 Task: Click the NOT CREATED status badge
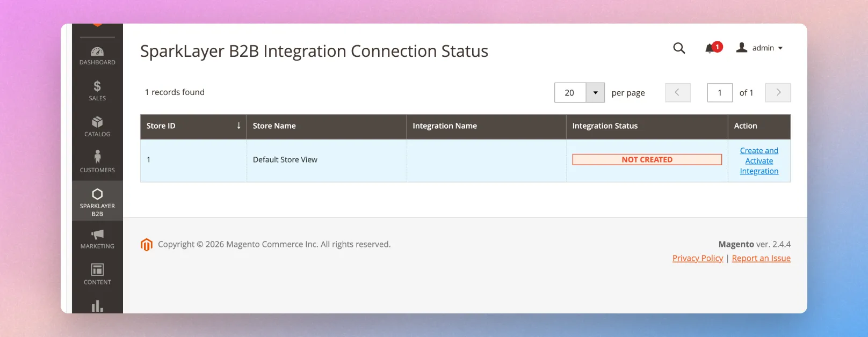coord(647,159)
